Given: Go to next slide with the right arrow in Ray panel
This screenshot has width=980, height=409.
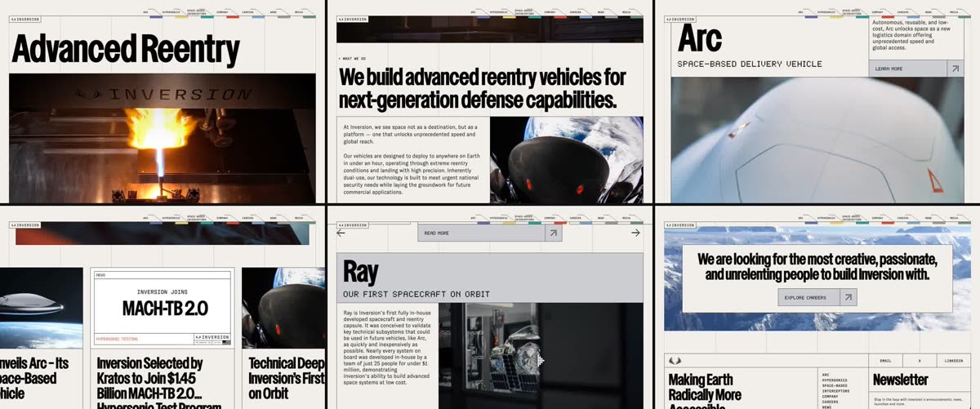Looking at the screenshot, I should 635,233.
